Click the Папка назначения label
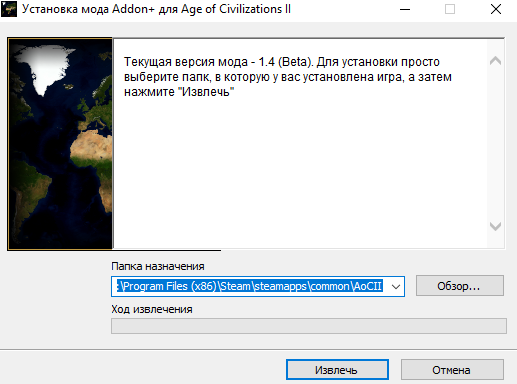Viewport: 517px width, 384px height. click(158, 266)
